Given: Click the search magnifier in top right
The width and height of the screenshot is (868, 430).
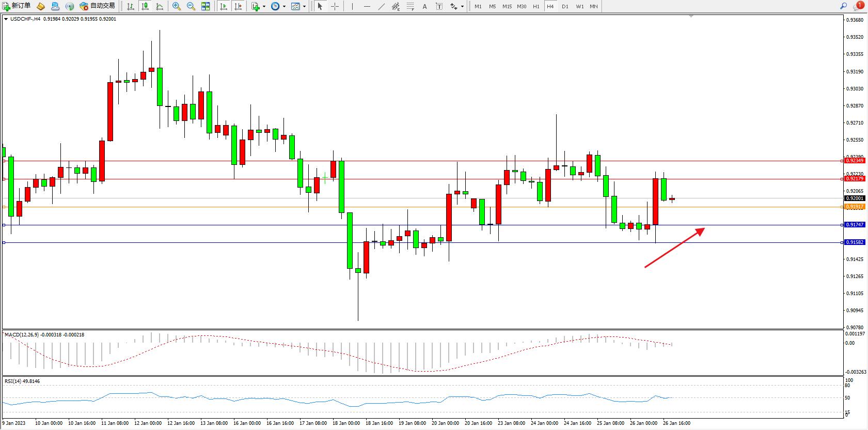Looking at the screenshot, I should point(843,6).
